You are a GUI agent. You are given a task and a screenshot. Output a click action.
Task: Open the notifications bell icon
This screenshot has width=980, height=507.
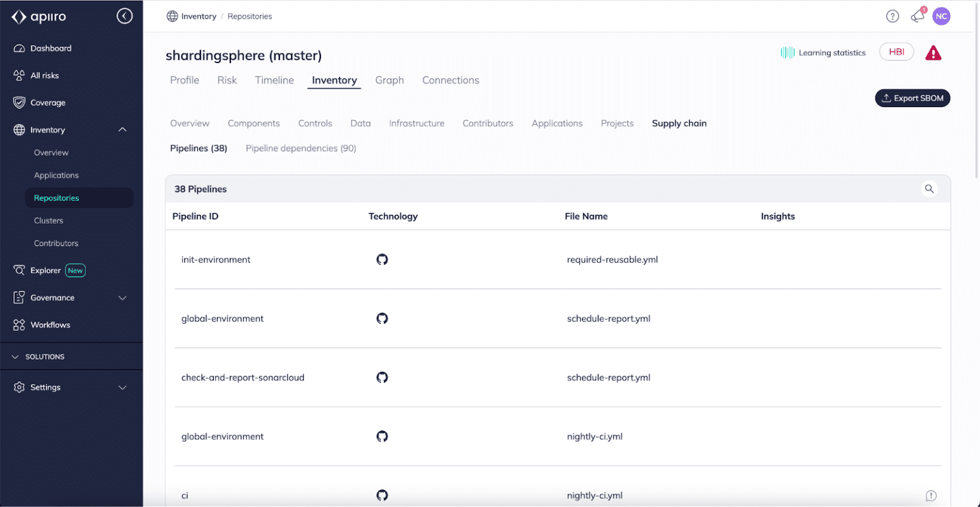(x=917, y=16)
